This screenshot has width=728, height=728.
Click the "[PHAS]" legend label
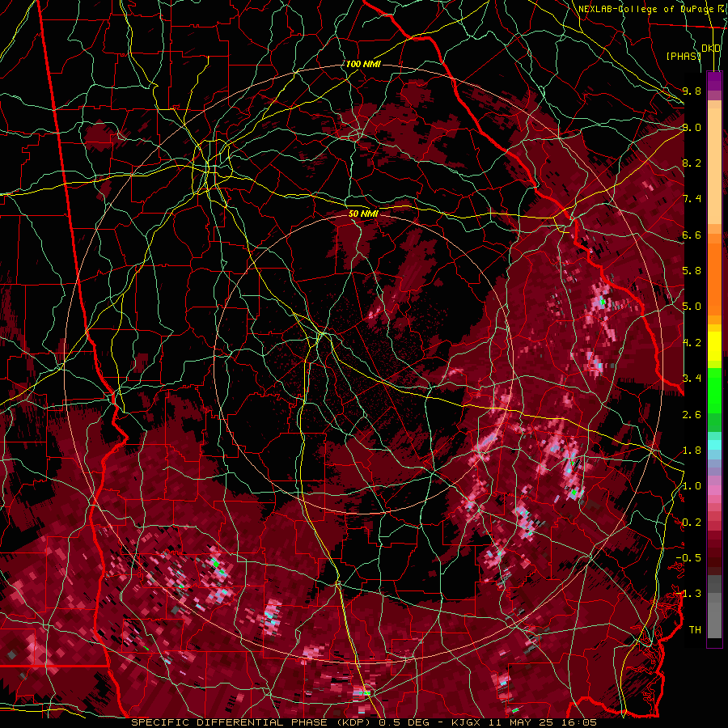tap(684, 56)
